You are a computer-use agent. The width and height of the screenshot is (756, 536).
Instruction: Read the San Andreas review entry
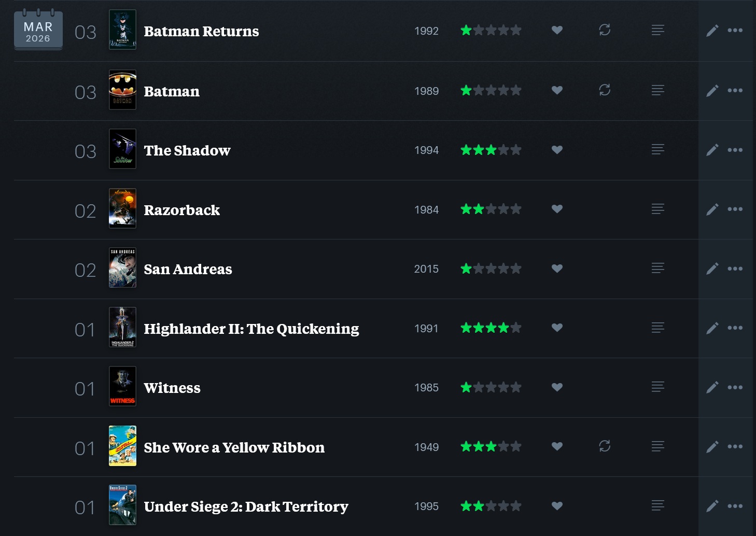[658, 269]
